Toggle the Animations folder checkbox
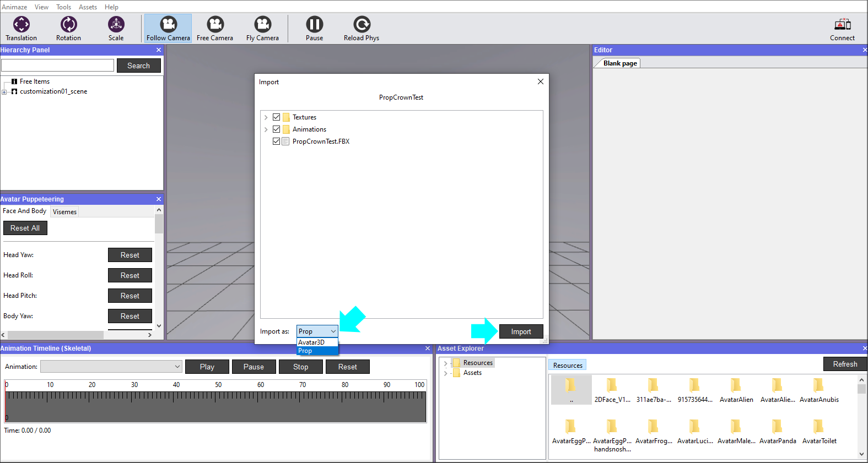 pyautogui.click(x=277, y=129)
